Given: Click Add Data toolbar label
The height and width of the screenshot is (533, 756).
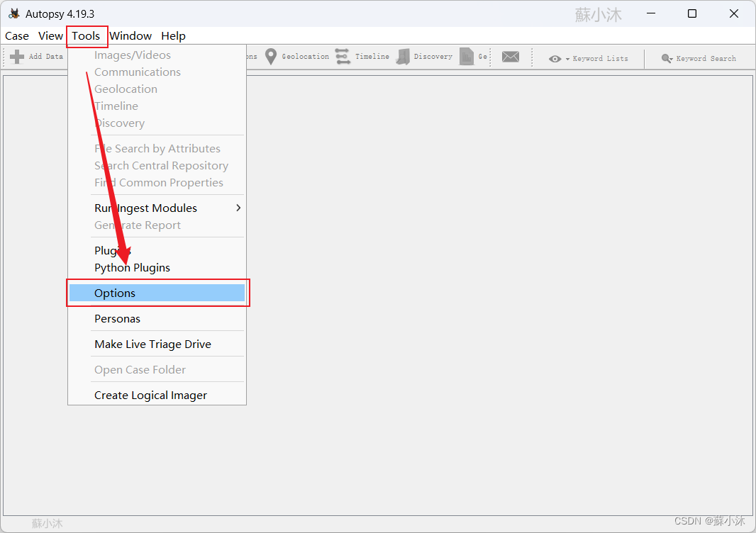Looking at the screenshot, I should (x=46, y=57).
